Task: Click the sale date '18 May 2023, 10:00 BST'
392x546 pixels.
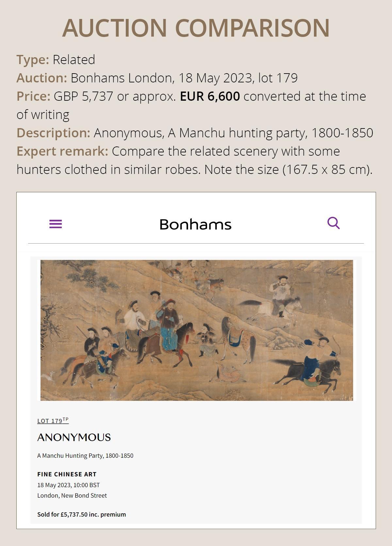Action: (69, 485)
